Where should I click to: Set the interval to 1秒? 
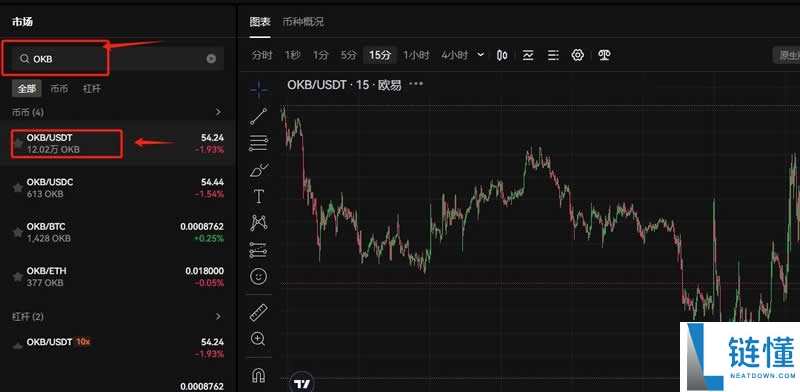[292, 55]
